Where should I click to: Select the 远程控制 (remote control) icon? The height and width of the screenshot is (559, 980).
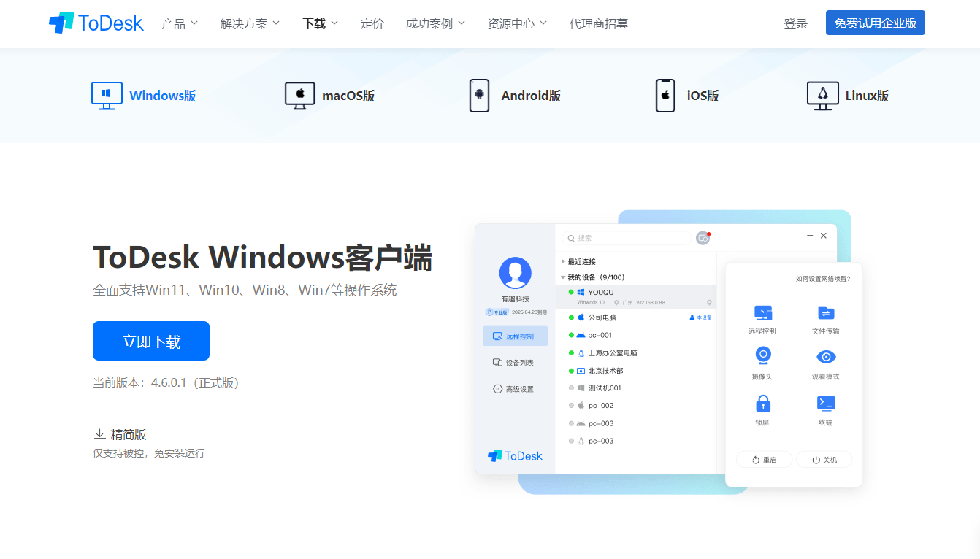click(x=763, y=314)
